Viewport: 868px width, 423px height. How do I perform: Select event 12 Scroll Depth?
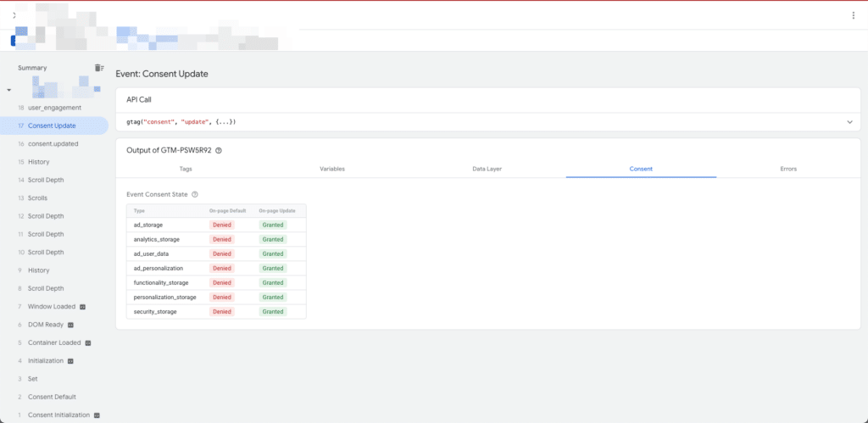click(x=54, y=216)
